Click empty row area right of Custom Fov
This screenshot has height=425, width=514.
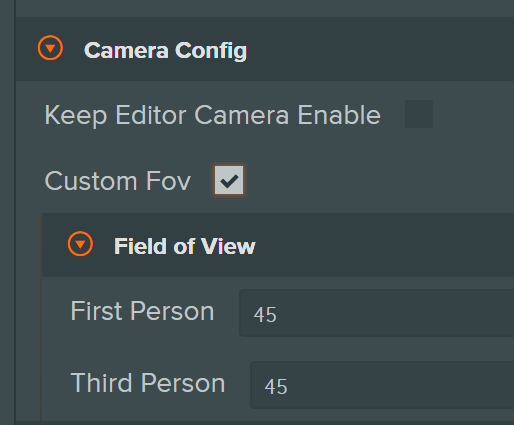[379, 180]
